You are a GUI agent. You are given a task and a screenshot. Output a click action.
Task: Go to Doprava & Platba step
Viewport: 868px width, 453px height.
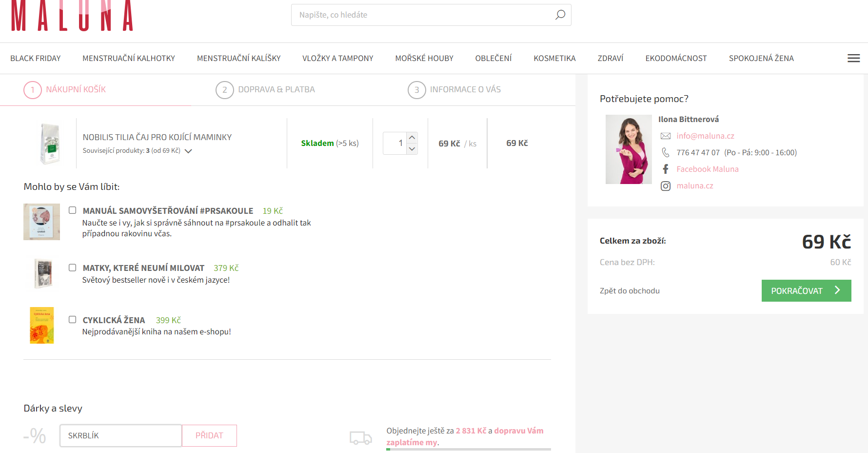point(276,89)
